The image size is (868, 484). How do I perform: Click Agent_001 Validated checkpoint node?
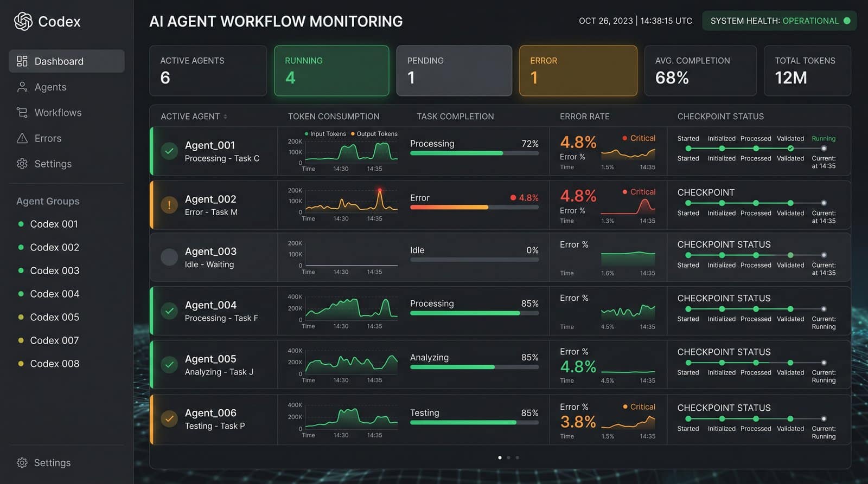click(x=790, y=148)
